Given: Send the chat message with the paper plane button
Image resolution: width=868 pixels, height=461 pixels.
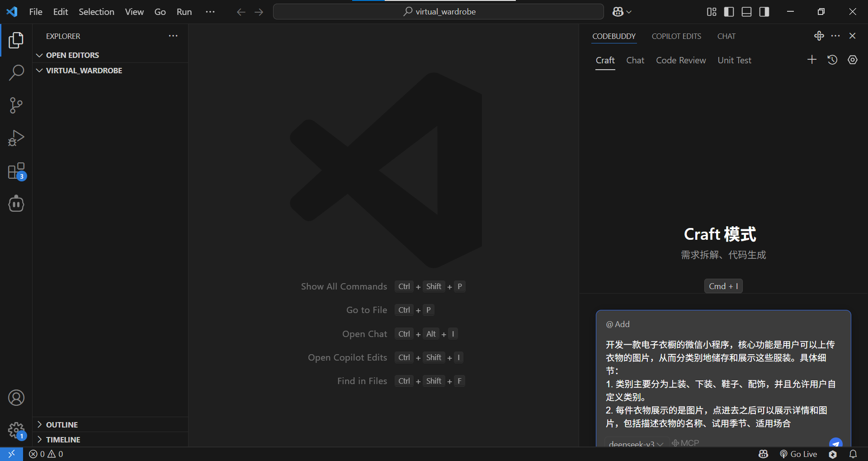Looking at the screenshot, I should click(x=836, y=443).
